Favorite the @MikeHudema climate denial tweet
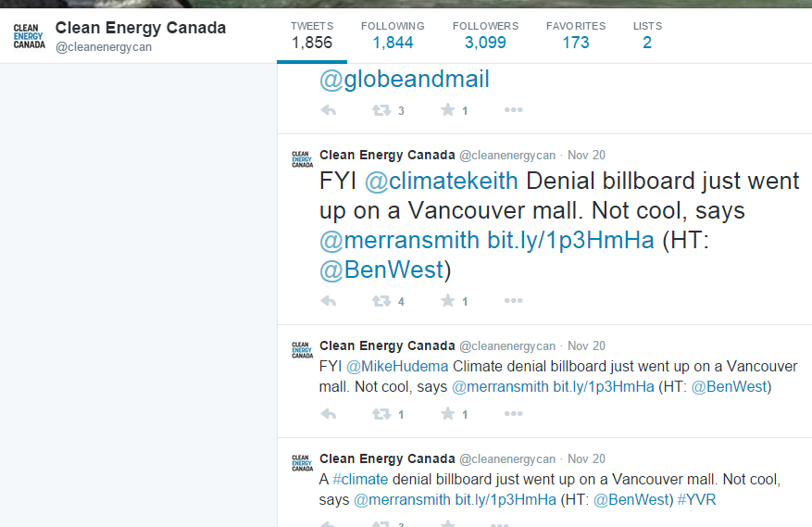Screen dimensions: 812x527 click(x=448, y=414)
